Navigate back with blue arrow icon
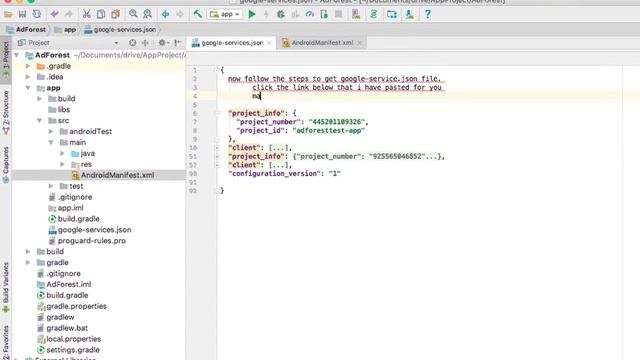The image size is (640, 360). coord(165,14)
